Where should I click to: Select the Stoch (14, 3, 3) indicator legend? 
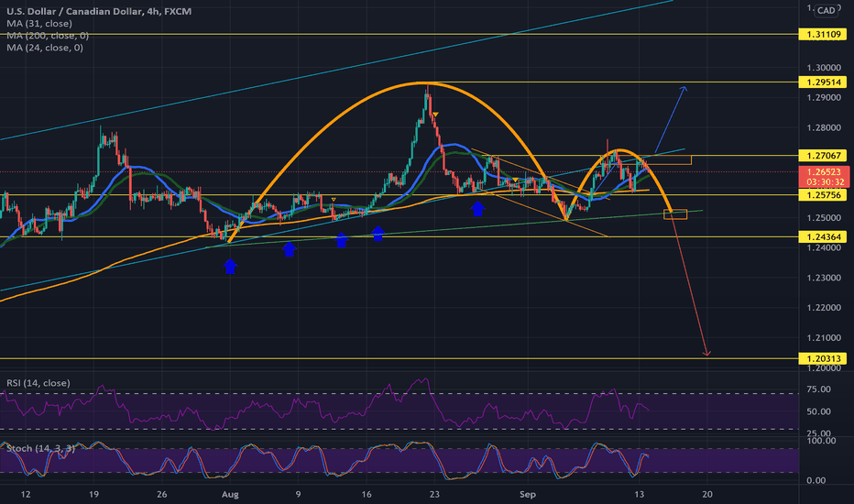tap(40, 448)
